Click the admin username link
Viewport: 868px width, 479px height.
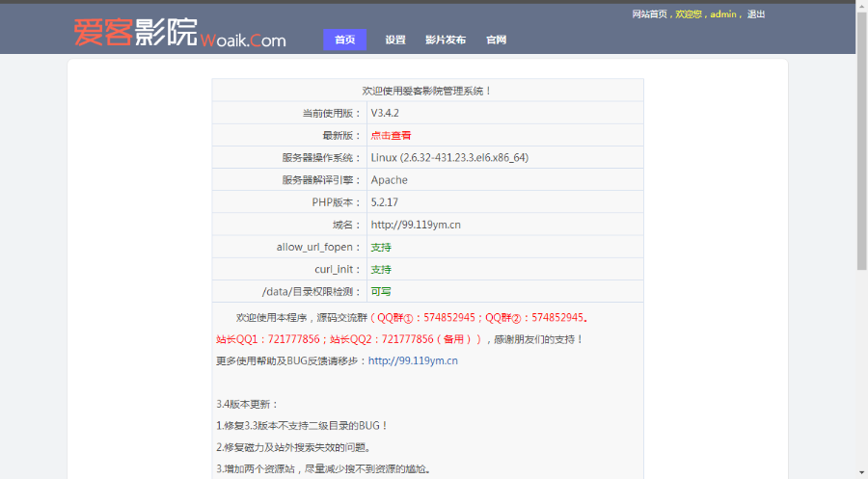[723, 14]
